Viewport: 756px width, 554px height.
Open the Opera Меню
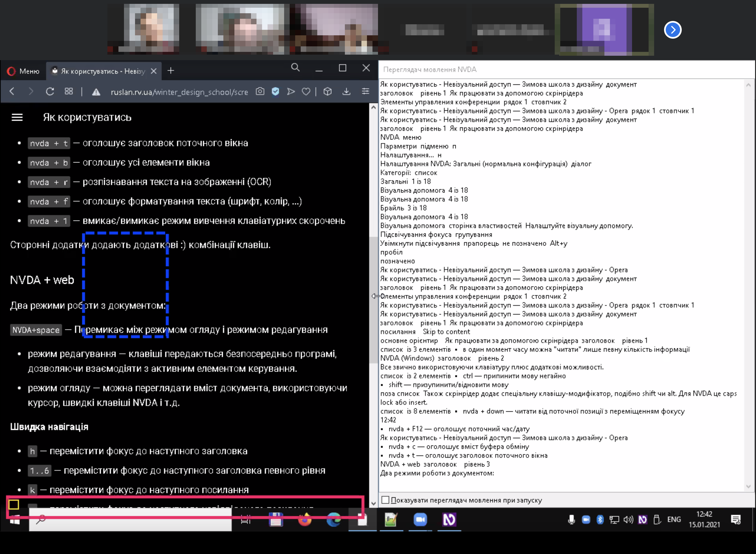click(x=23, y=71)
